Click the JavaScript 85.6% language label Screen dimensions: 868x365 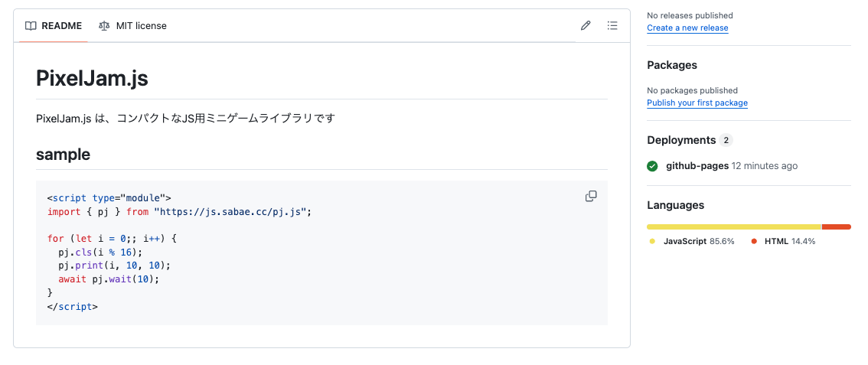[698, 241]
